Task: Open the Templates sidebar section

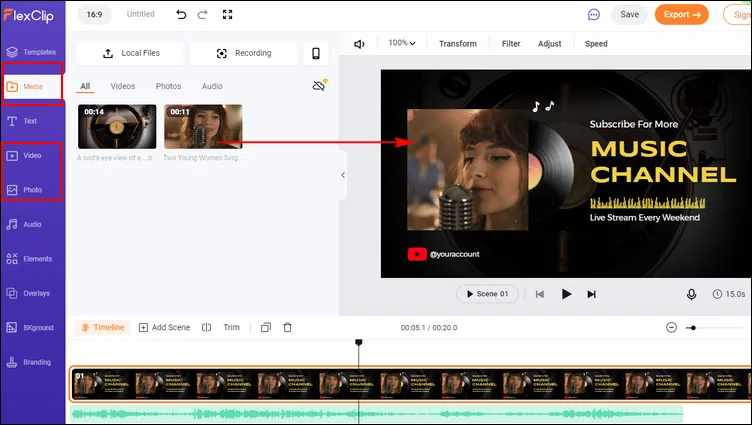Action: 32,52
